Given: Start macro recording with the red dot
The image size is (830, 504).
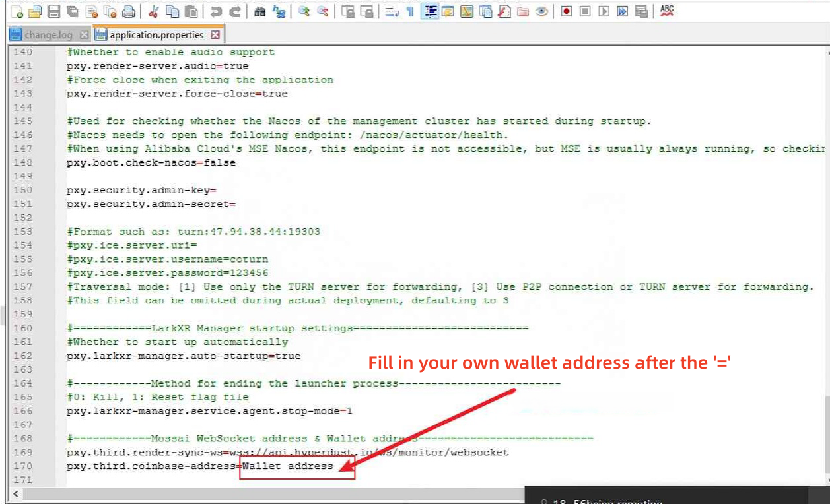Looking at the screenshot, I should click(566, 11).
